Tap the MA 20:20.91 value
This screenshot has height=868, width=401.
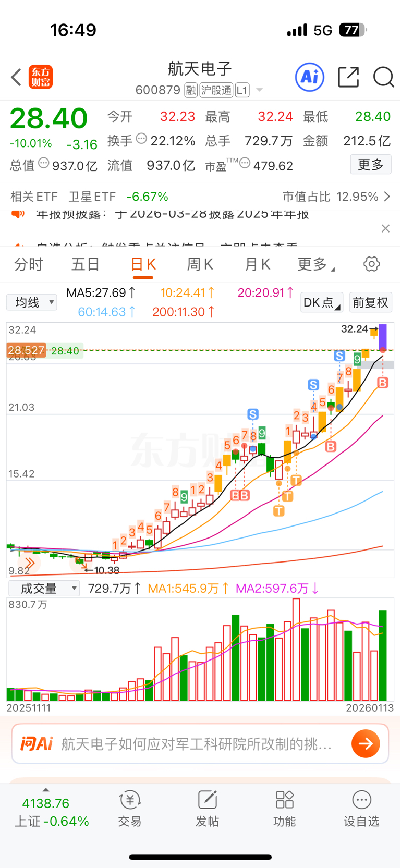(x=265, y=292)
